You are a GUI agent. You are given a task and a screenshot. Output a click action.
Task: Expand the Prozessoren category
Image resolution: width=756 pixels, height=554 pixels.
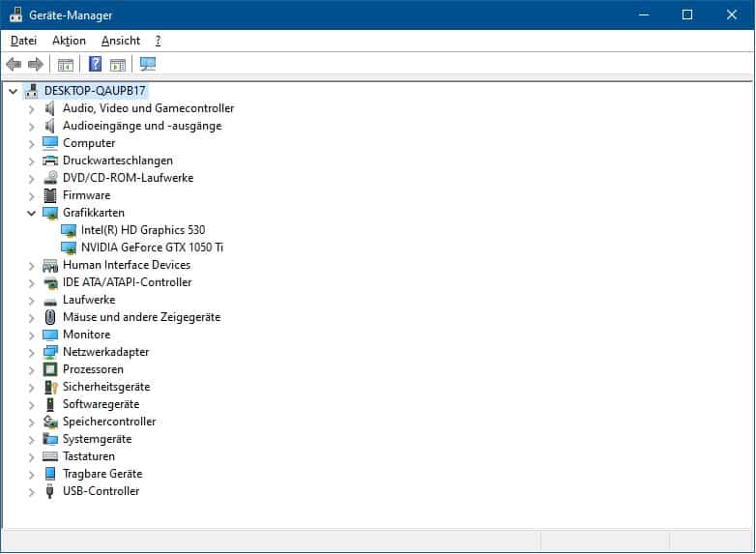(x=31, y=369)
